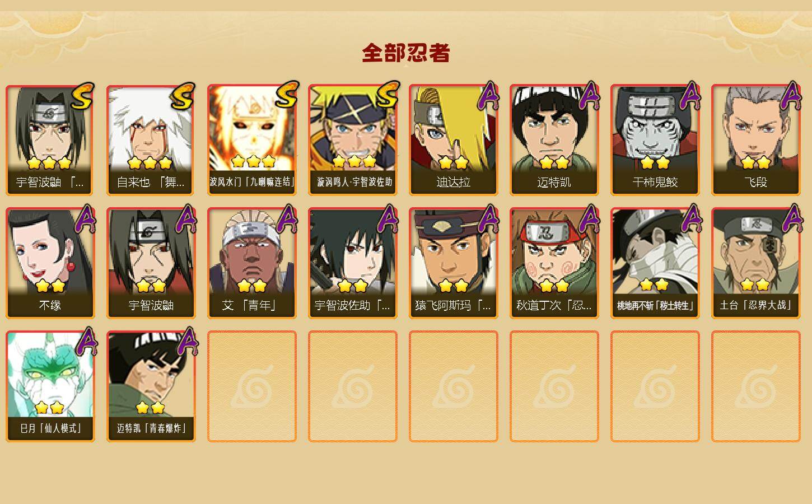Pick the first-row 迈特凯 card
The height and width of the screenshot is (504, 812).
coord(554,140)
